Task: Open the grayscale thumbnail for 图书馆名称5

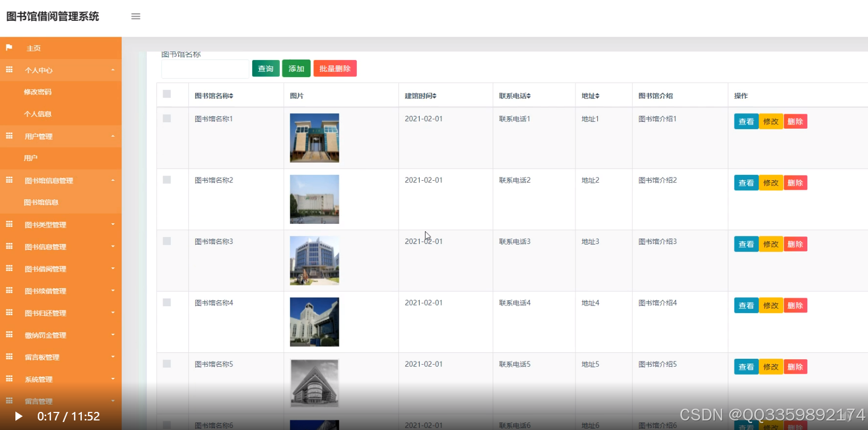Action: coord(314,383)
